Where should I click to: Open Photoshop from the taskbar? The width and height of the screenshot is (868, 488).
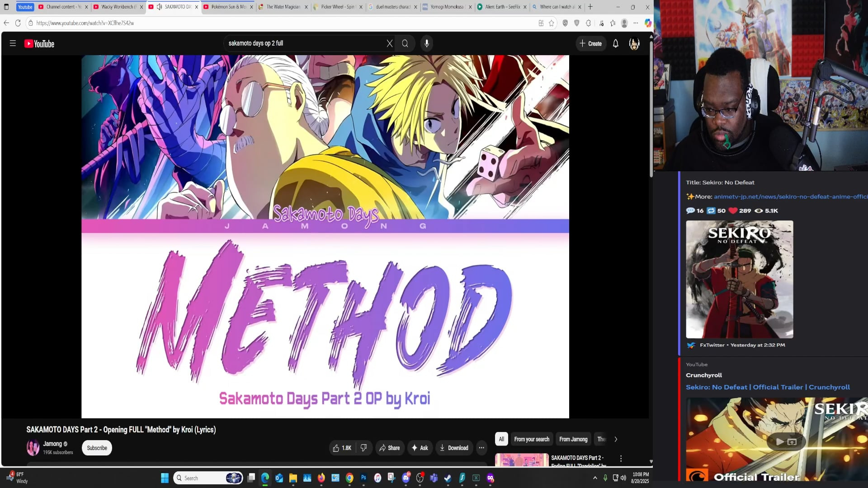363,478
